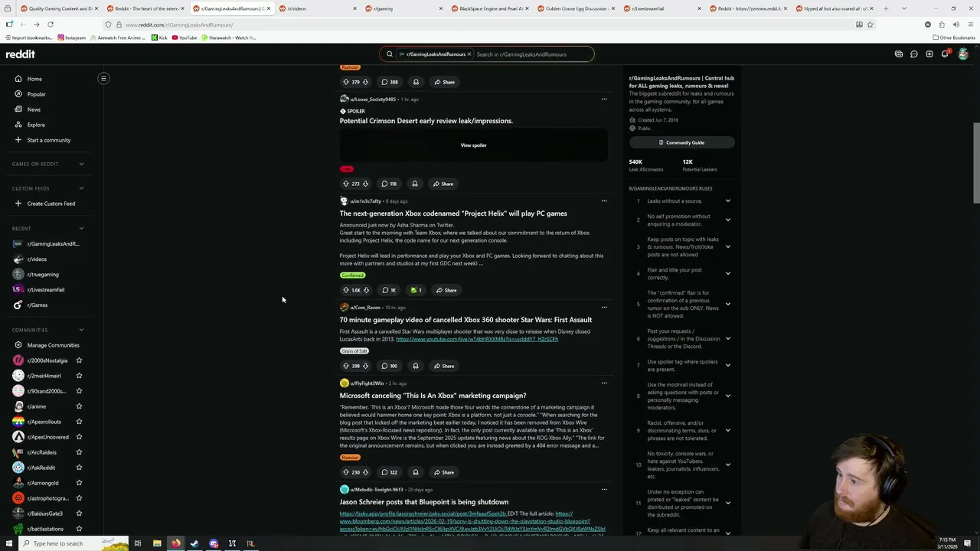
Task: Star the r/AskReddit community
Action: (x=79, y=468)
